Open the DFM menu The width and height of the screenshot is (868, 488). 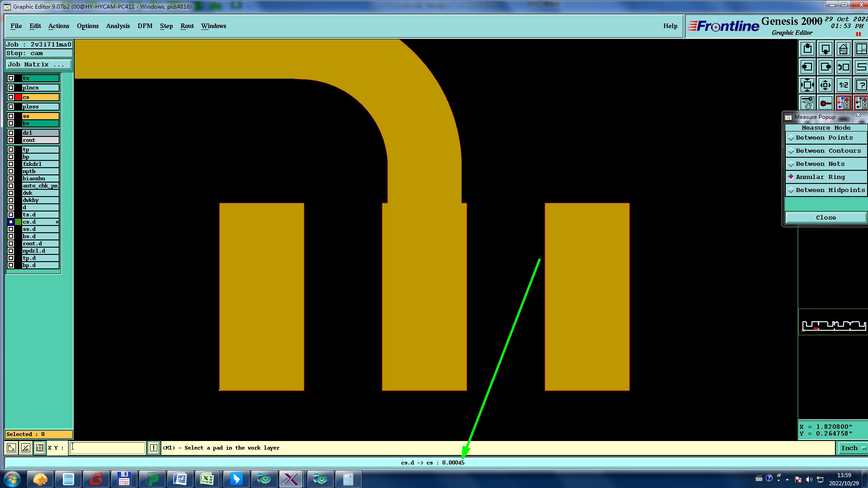tap(145, 26)
